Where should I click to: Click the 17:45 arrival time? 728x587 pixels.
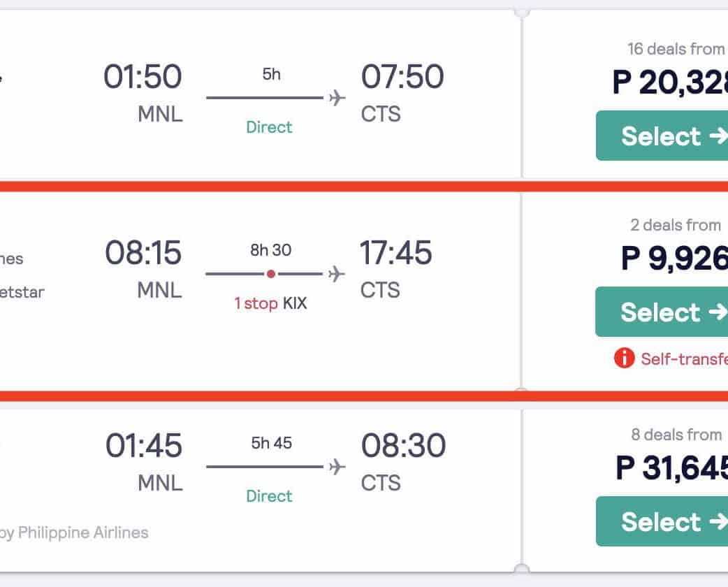pos(395,253)
